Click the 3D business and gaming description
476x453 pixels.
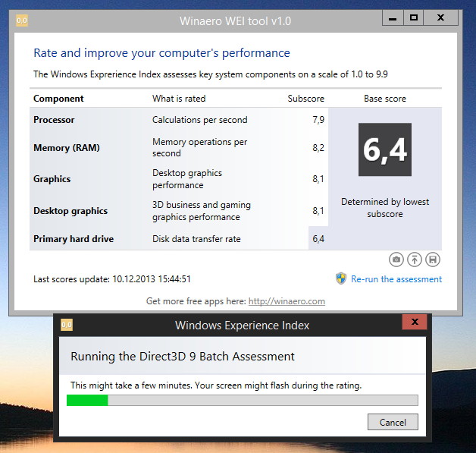[x=202, y=211]
